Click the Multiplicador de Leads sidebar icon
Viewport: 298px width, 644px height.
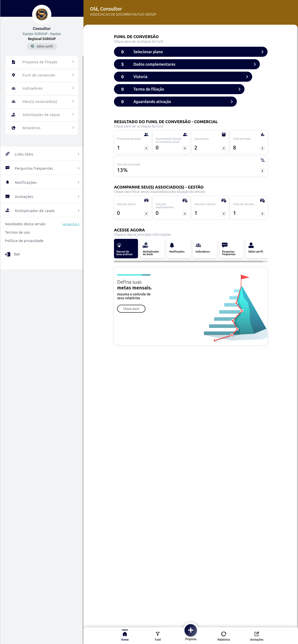click(7, 211)
